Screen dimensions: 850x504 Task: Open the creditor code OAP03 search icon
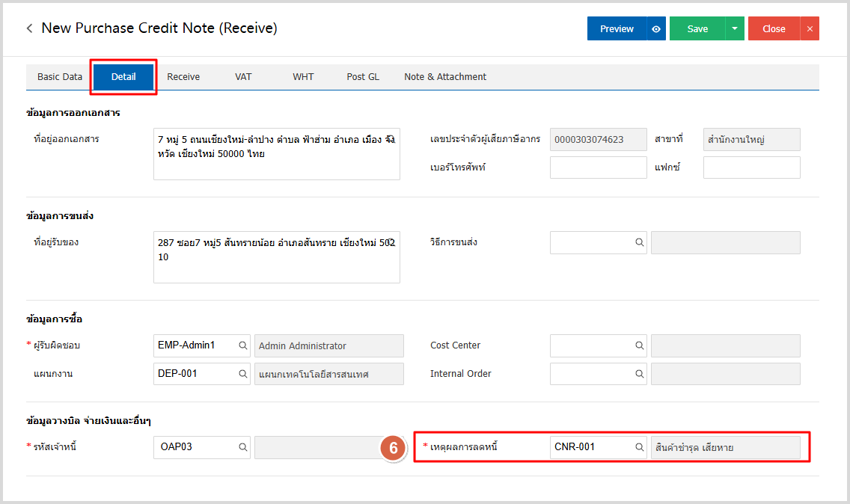[x=242, y=447]
